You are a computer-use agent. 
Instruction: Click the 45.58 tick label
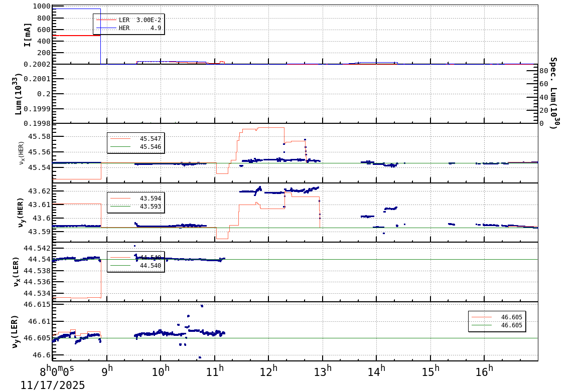(39, 136)
